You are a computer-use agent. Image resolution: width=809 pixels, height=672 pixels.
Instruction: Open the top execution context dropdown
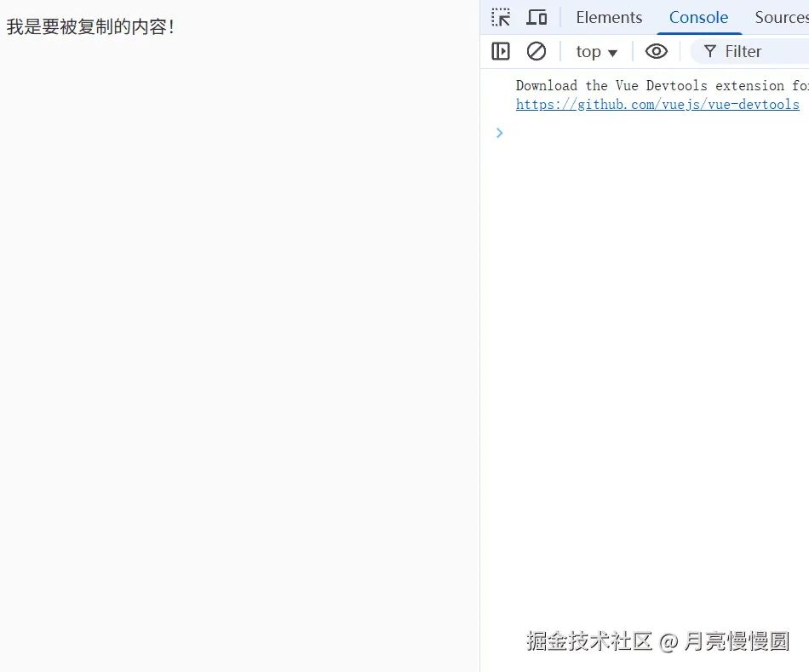point(596,51)
